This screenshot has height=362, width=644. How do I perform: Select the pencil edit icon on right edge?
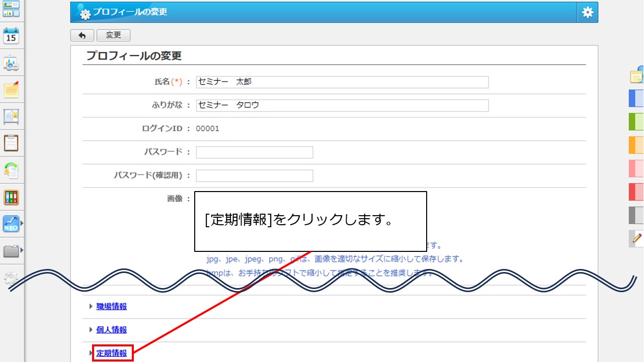point(635,239)
